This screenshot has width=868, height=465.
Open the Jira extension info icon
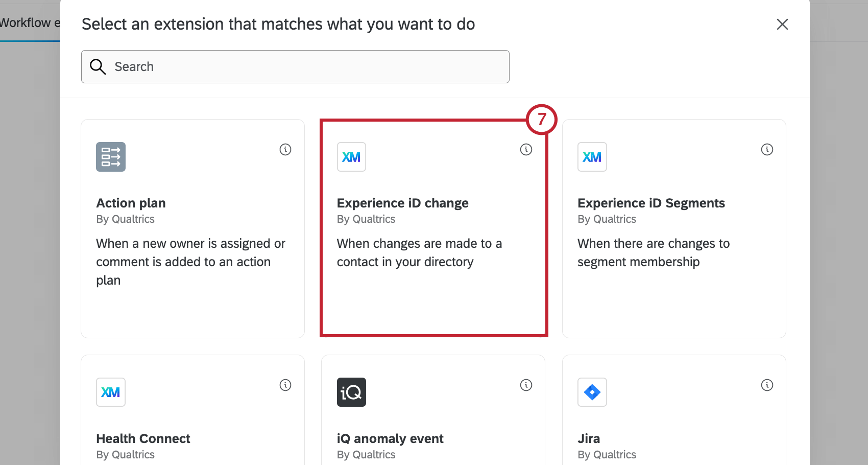point(767,385)
